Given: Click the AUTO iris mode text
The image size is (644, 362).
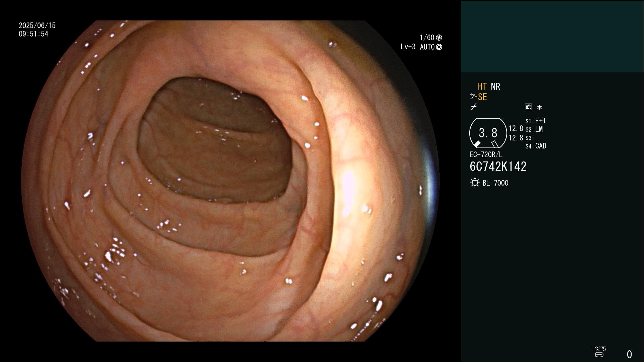Looking at the screenshot, I should click(427, 47).
